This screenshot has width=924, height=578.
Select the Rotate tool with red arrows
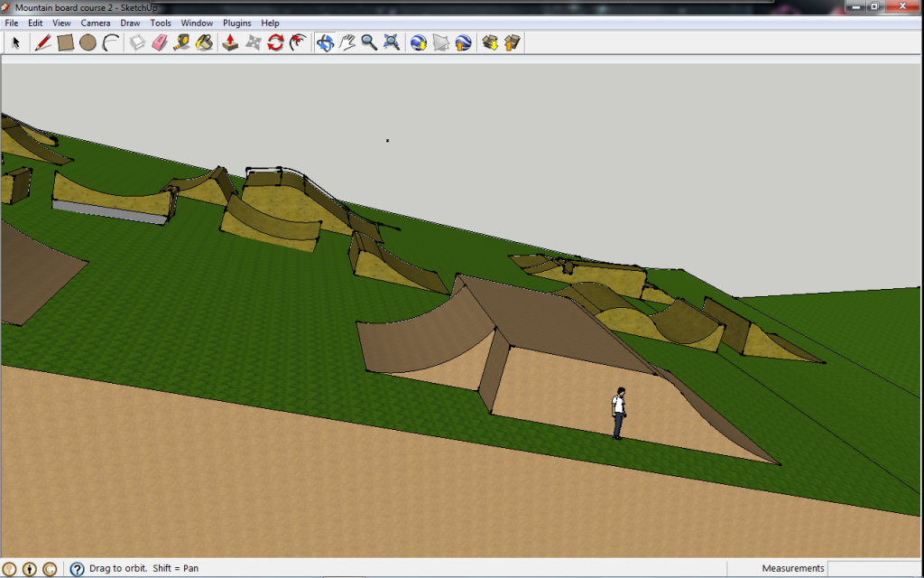coord(275,42)
